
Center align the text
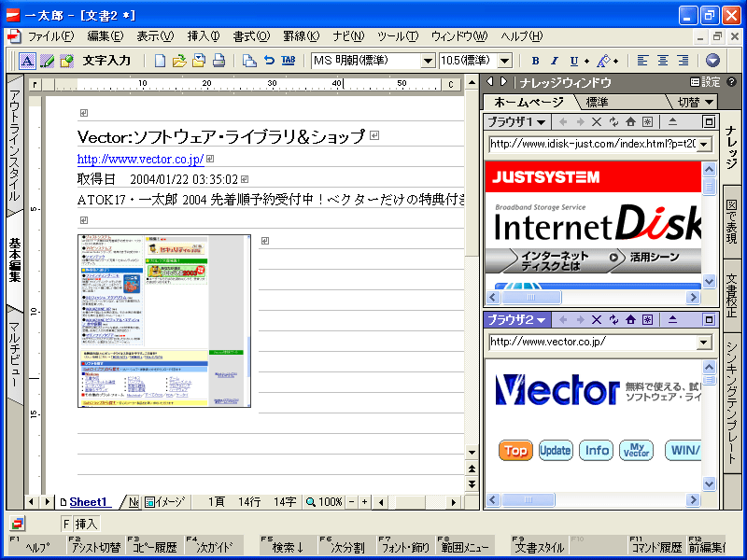click(x=662, y=61)
